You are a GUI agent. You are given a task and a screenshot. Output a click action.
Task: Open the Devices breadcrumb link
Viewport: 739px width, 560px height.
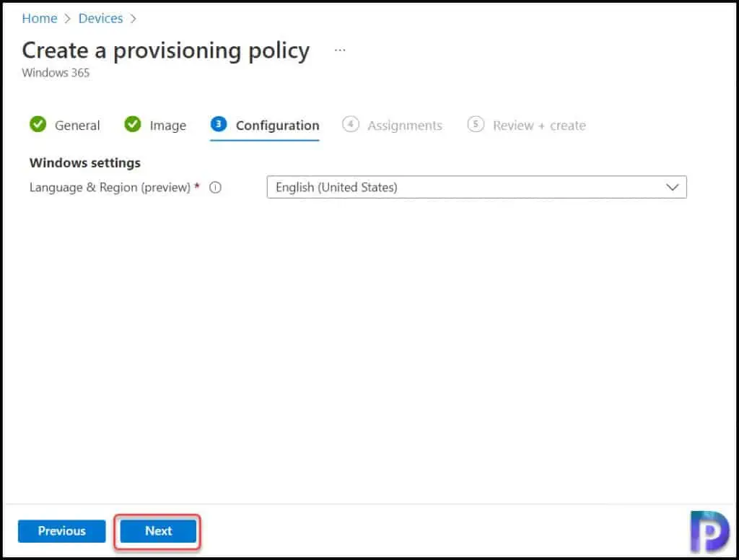click(x=100, y=18)
